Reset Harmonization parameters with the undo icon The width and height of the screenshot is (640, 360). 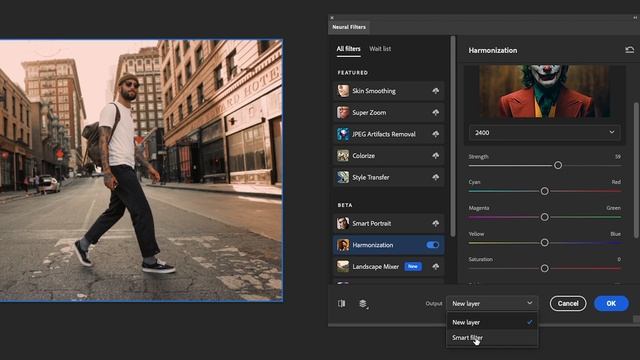click(x=629, y=50)
